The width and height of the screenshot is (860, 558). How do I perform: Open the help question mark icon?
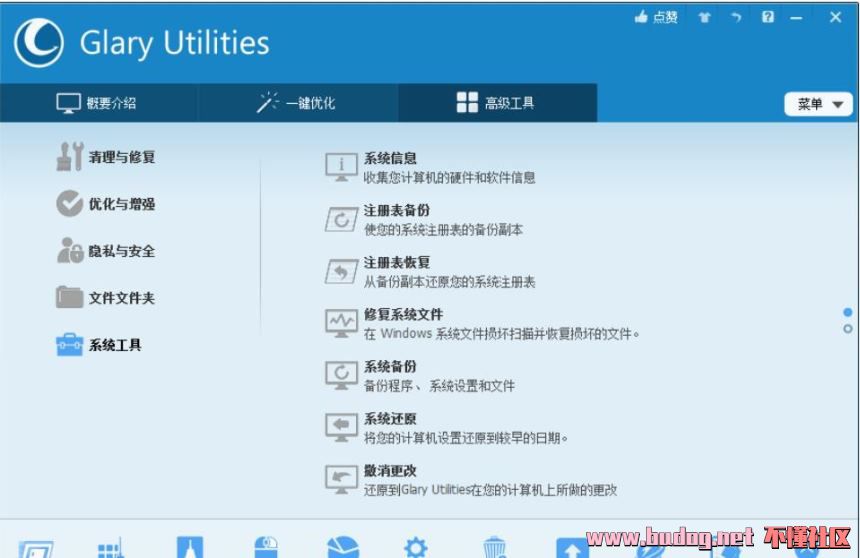pyautogui.click(x=768, y=17)
